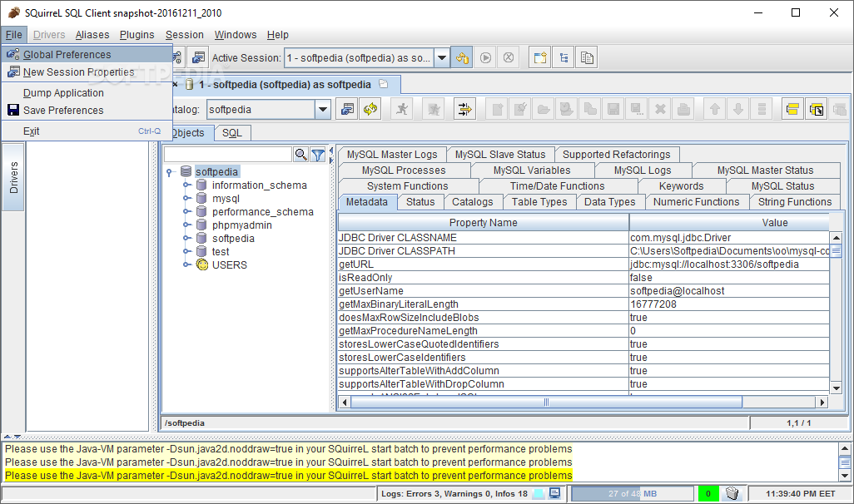Click the grayed Down arrow icon
The width and height of the screenshot is (854, 504).
(738, 110)
